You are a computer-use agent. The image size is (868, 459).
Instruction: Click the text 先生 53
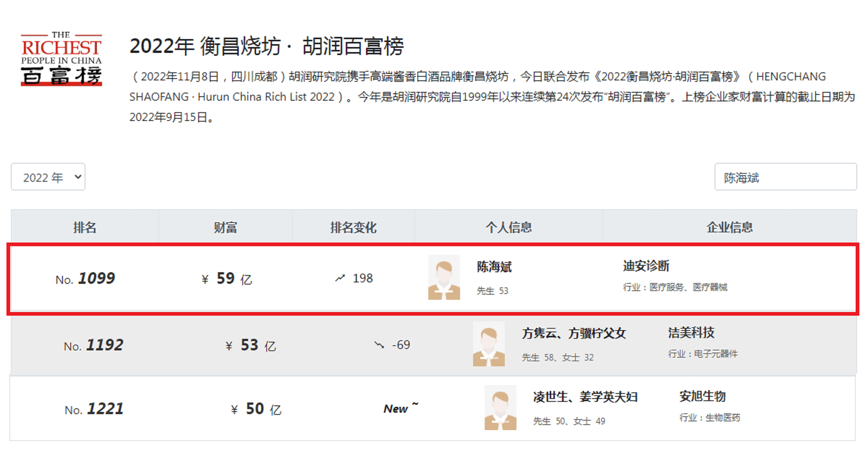(x=492, y=291)
